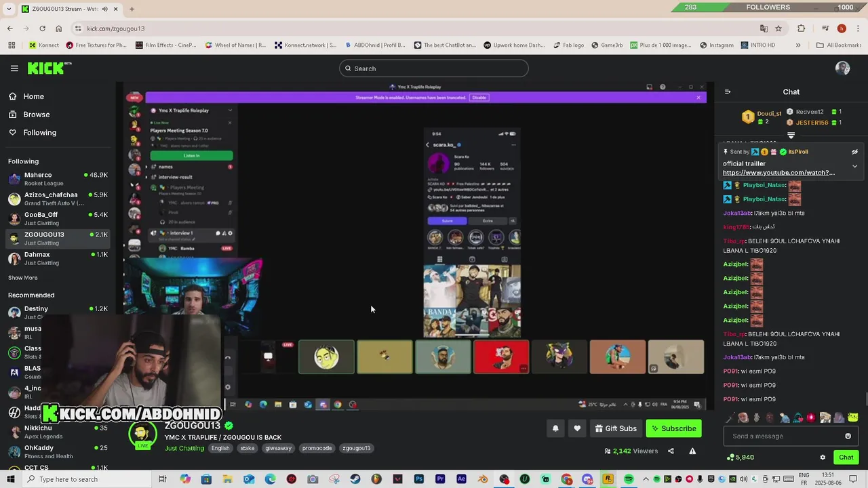Open Steam from the taskbar
Viewport: 868px width, 488px height.
pos(355,479)
